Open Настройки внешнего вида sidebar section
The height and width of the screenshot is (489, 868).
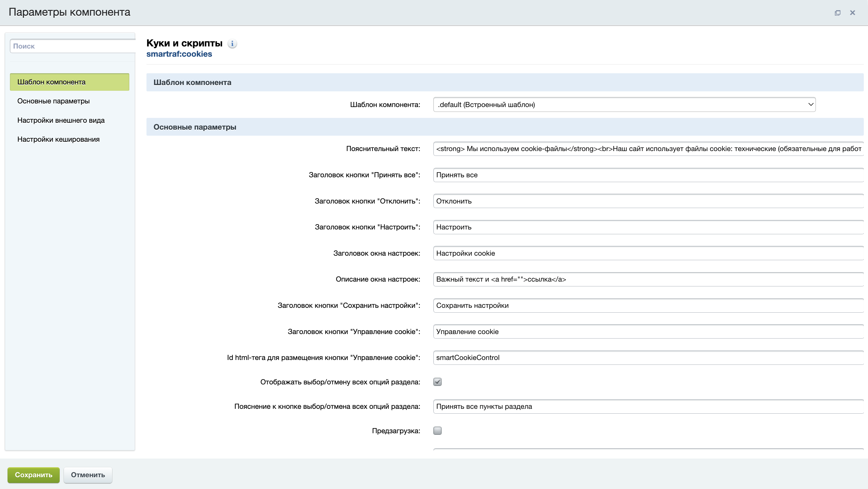click(61, 120)
